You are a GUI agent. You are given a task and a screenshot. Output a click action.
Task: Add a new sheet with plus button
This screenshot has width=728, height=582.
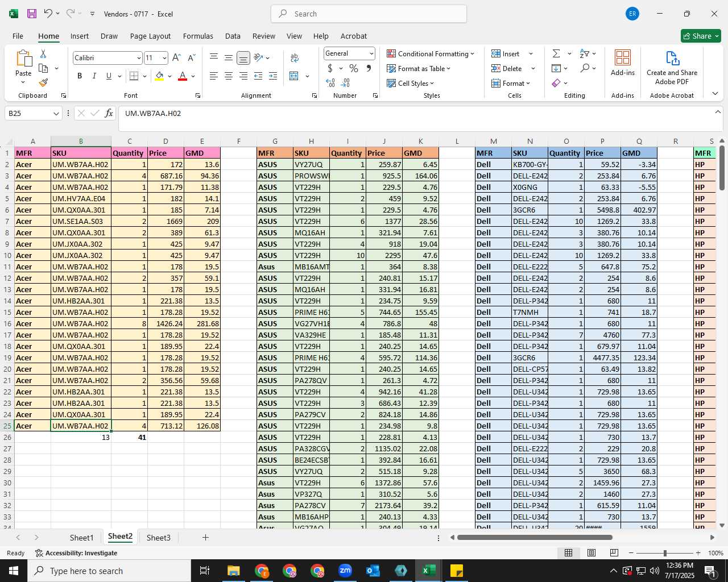coord(205,538)
